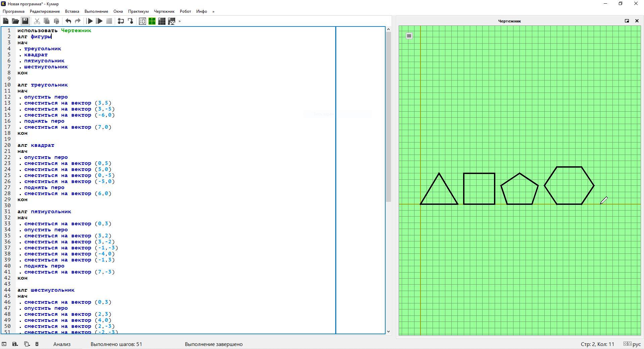Detach the Чертежник panel to float
Screen dimensions: 644x349
coord(627,21)
